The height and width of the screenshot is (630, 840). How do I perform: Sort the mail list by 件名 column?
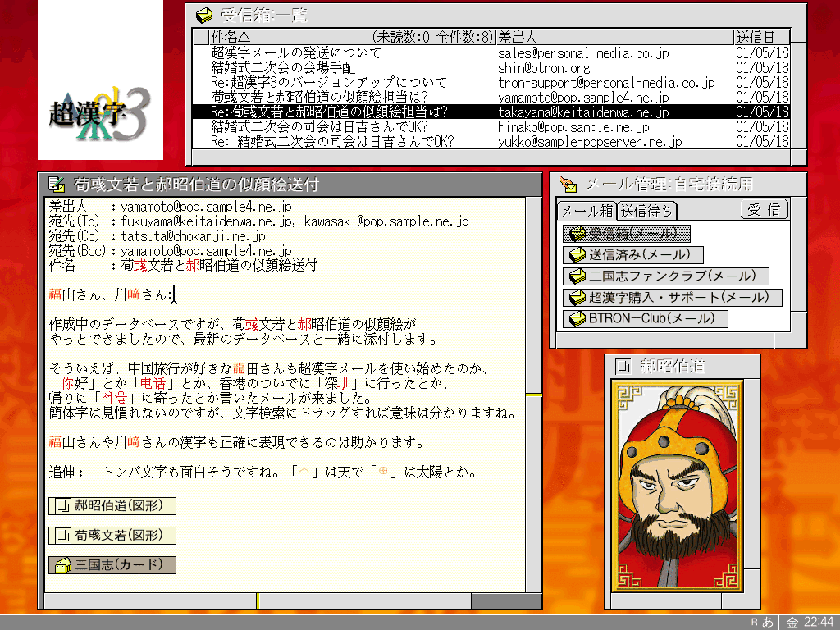(x=230, y=37)
